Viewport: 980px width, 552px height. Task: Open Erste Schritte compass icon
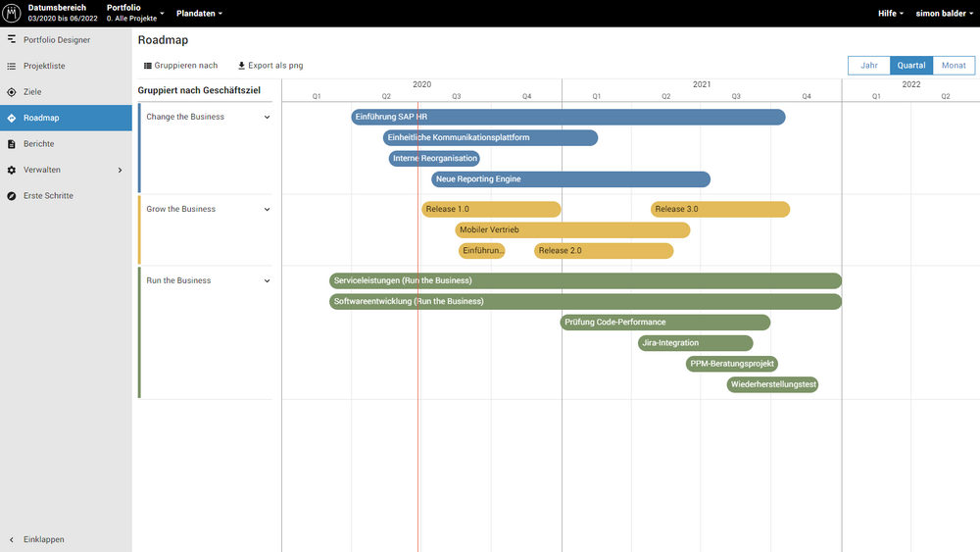coord(12,196)
